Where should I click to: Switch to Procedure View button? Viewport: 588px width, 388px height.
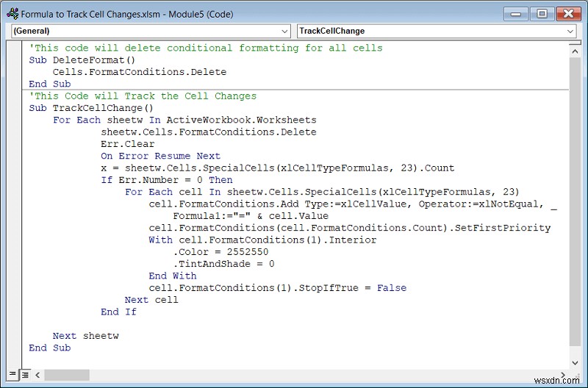12,374
